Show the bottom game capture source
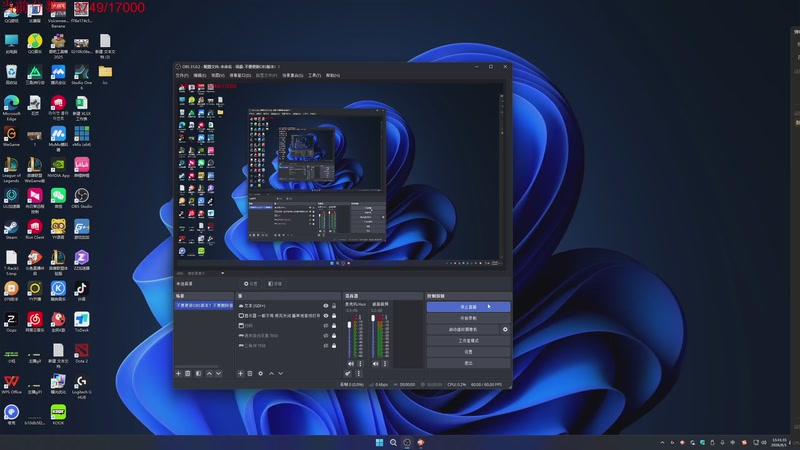This screenshot has width=800, height=450. point(326,345)
